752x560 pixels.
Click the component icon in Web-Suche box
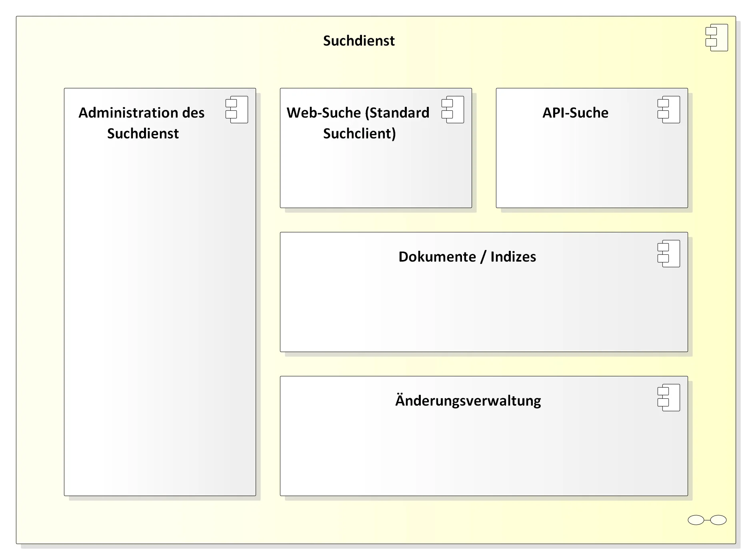[453, 110]
